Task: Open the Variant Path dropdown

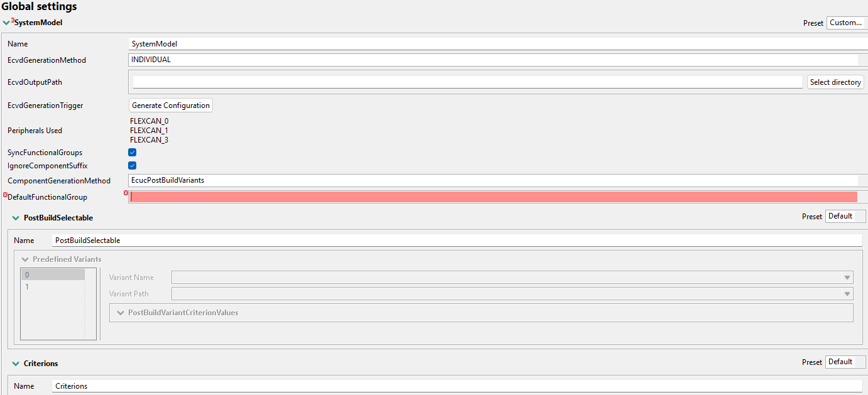Action: tap(848, 293)
